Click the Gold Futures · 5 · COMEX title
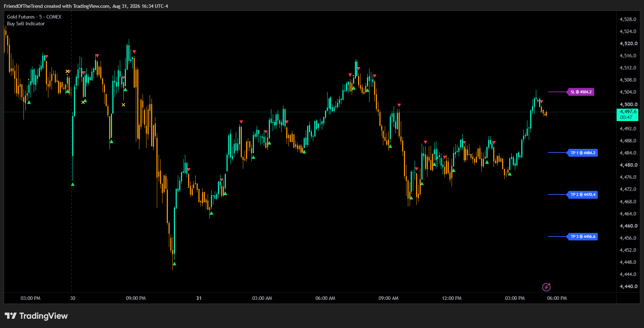The width and height of the screenshot is (644, 328). coord(34,17)
